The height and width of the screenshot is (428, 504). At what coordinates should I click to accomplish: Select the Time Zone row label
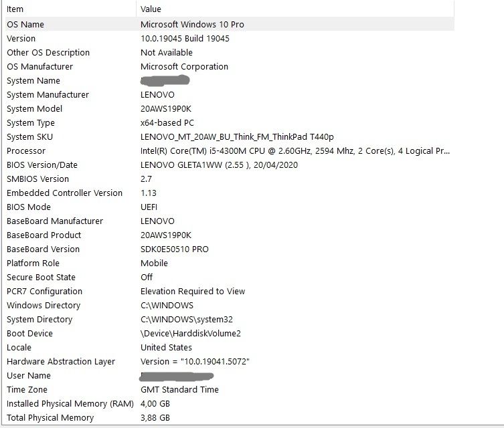click(x=27, y=390)
